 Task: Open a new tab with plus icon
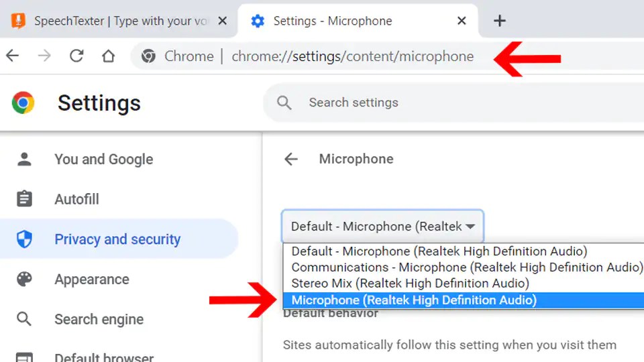point(499,21)
